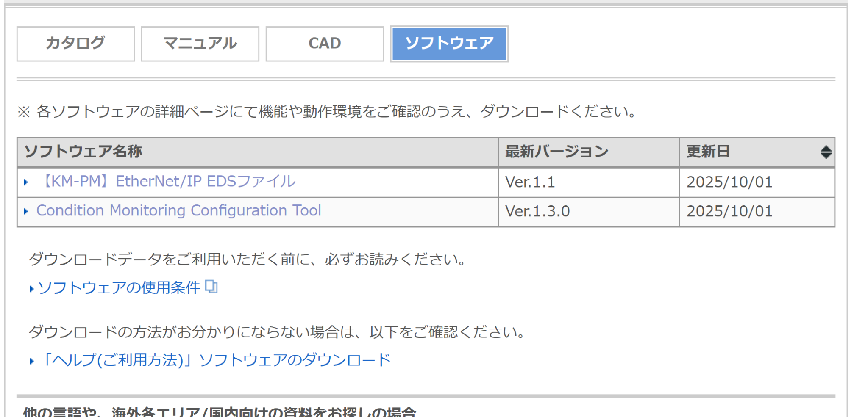Open the ソフトウェアの使用条件 link
Viewport: 868px width, 417px height.
point(119,288)
